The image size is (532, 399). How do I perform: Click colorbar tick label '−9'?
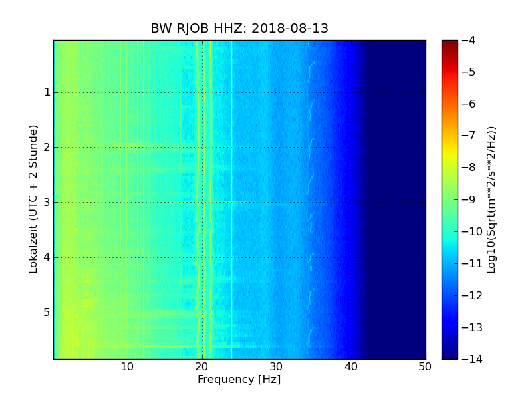[469, 199]
